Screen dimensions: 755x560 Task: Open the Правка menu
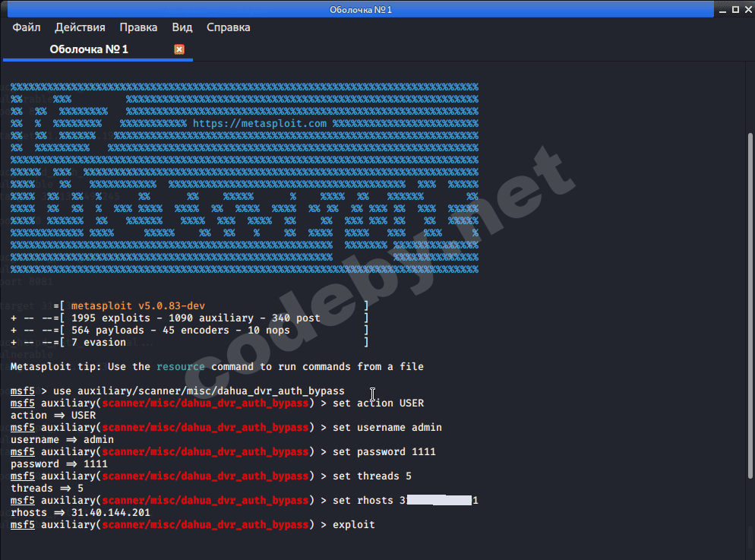[x=138, y=27]
